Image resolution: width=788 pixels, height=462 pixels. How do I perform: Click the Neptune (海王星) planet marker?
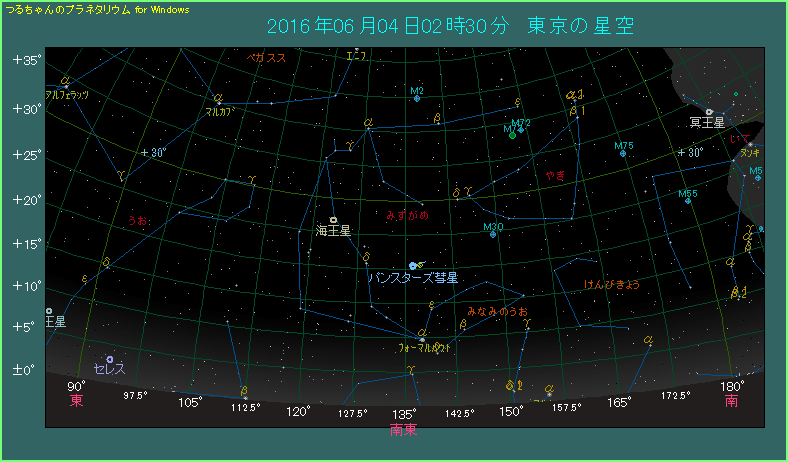point(333,220)
